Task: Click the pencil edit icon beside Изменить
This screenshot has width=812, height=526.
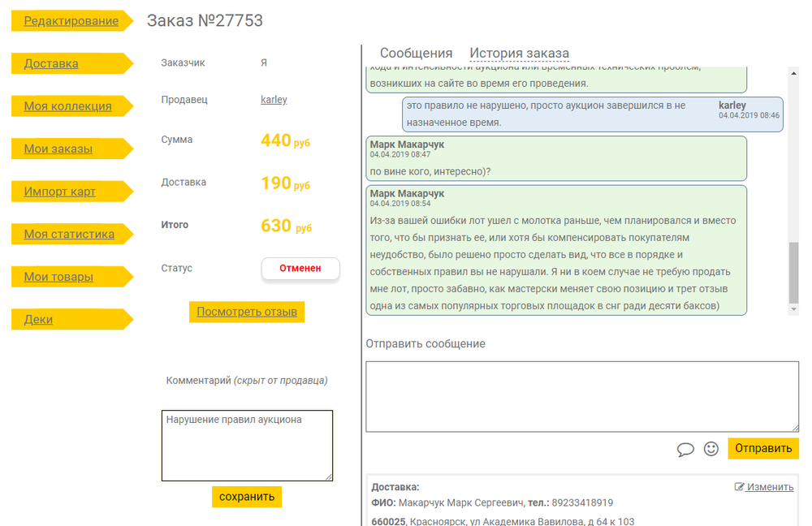Action: tap(739, 487)
